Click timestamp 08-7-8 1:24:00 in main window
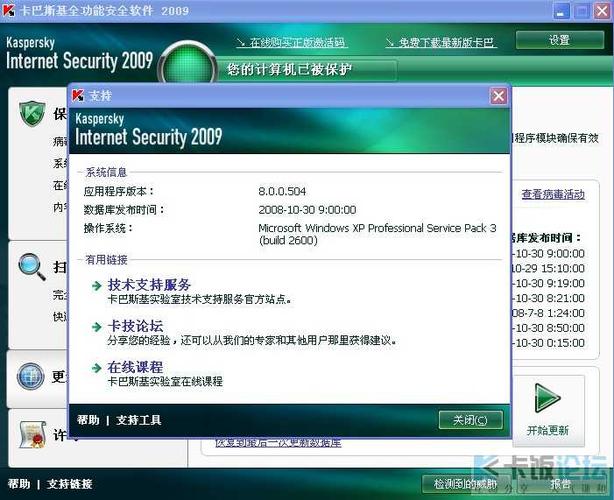Viewport: 614px width, 500px height. click(548, 313)
